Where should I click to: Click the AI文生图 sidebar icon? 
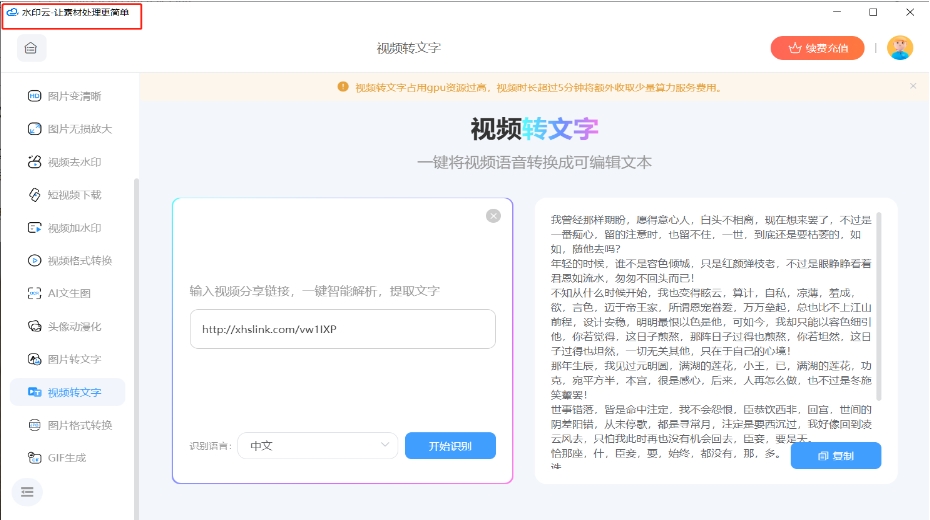tap(34, 293)
